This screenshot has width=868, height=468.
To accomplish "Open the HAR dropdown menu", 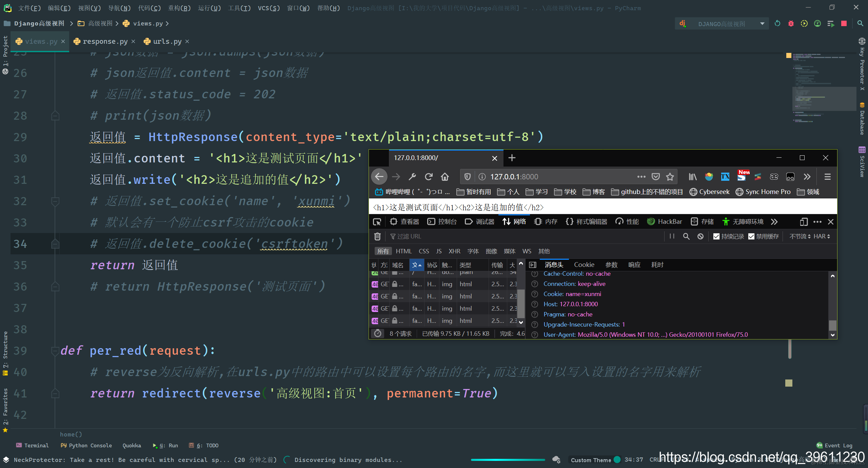I will (x=822, y=236).
